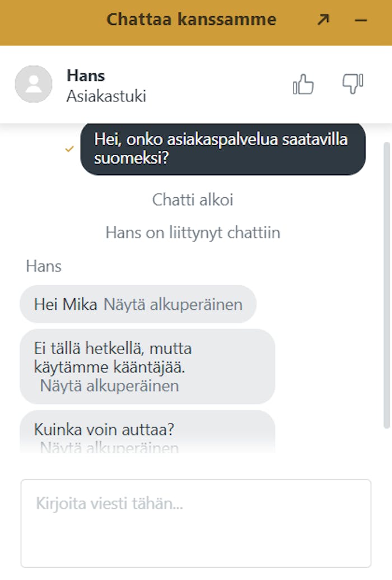Show original of "Kuinka voin auttaa?" message
The height and width of the screenshot is (580, 392).
tap(109, 448)
